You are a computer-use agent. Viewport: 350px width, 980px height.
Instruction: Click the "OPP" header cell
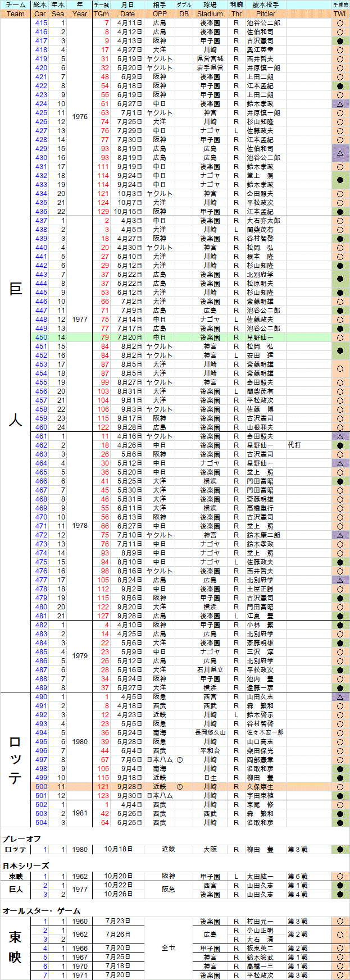coord(160,14)
